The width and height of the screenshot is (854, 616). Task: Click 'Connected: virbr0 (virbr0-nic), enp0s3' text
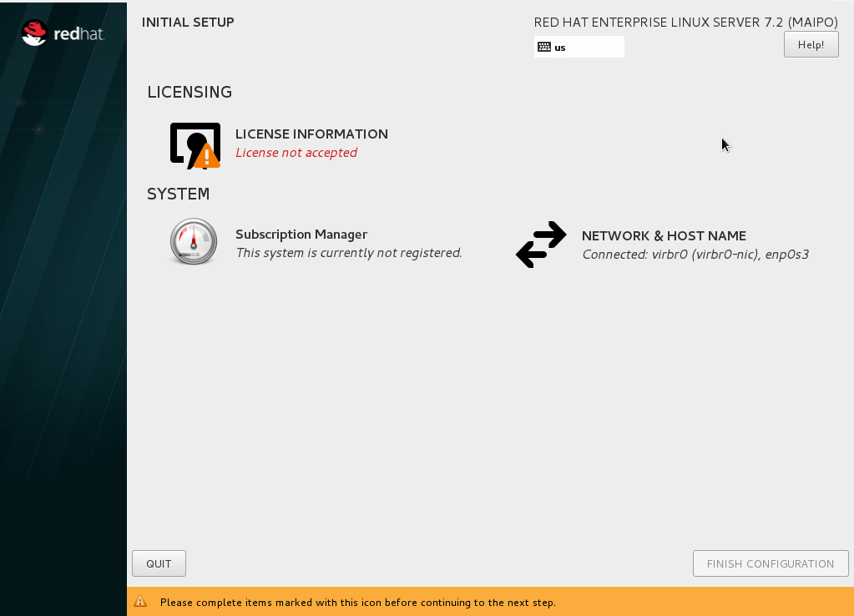point(695,255)
